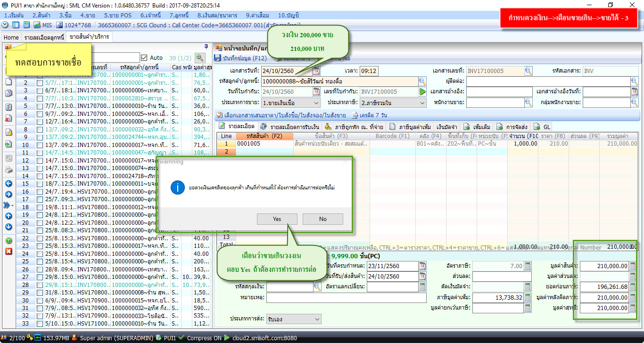644x343 pixels.
Task: Click the blue left arrow navigation icon
Action: coord(8,183)
